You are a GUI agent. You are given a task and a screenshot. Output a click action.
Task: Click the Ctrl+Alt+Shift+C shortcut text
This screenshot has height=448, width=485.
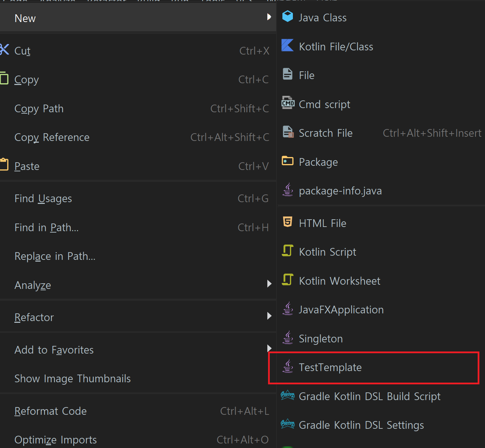click(x=230, y=137)
